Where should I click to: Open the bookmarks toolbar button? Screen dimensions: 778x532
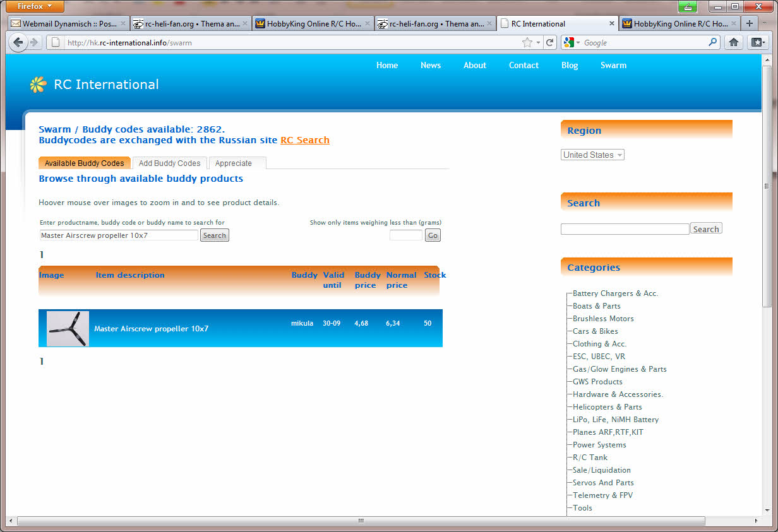(757, 42)
